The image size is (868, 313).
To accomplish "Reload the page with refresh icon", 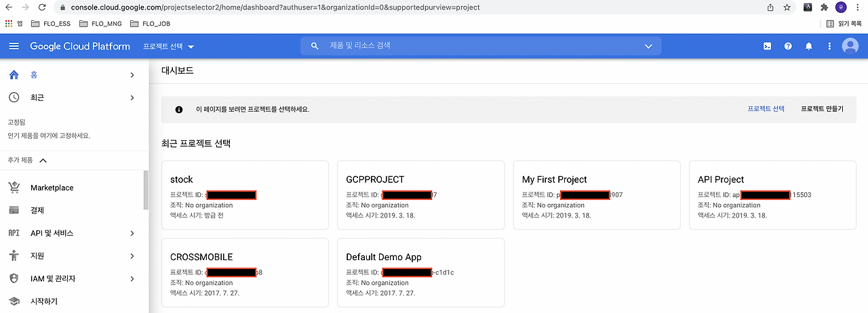I will coord(43,7).
